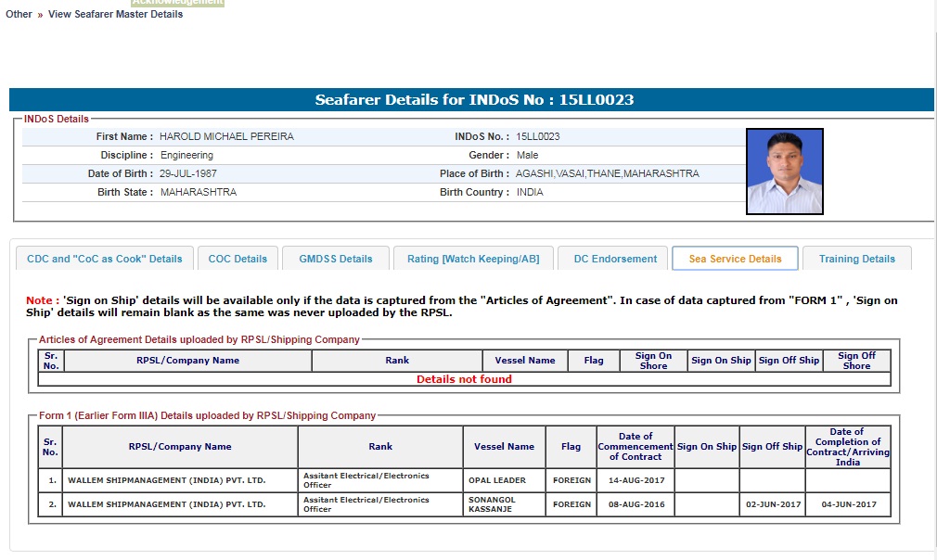
Task: Click the 02-JUN-2017 sign off ship date
Action: (x=772, y=504)
